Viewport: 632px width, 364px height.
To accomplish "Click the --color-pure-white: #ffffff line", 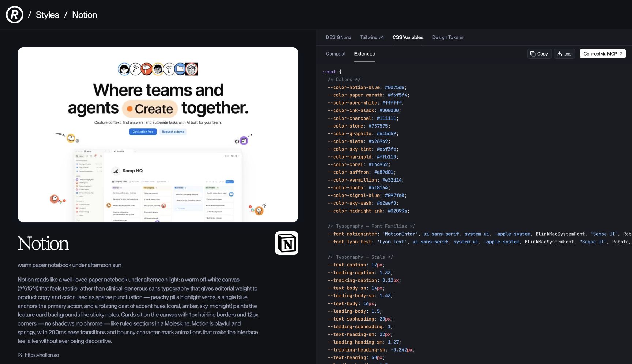I will coord(366,103).
